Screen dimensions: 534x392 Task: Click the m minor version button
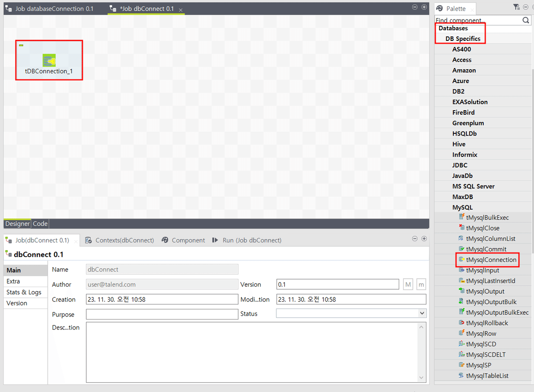pyautogui.click(x=421, y=284)
